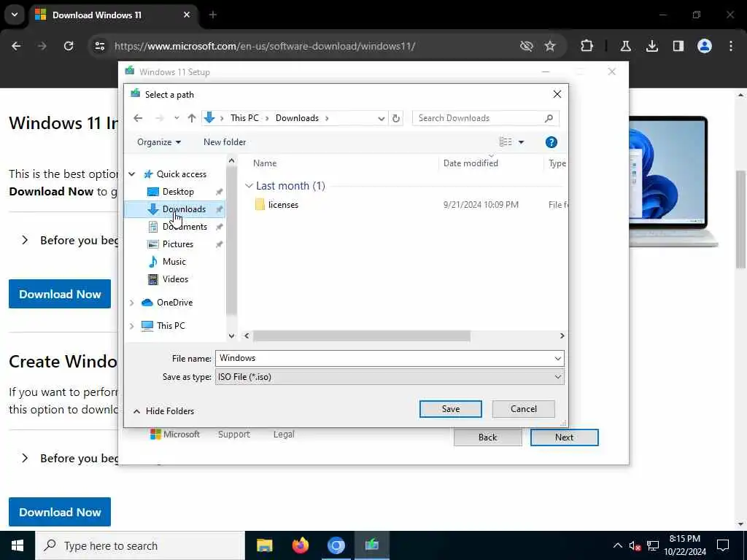Open address bar previous locations dropdown

381,118
